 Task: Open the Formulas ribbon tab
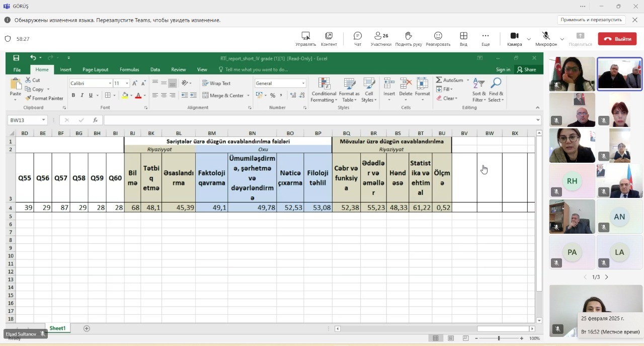tap(129, 70)
